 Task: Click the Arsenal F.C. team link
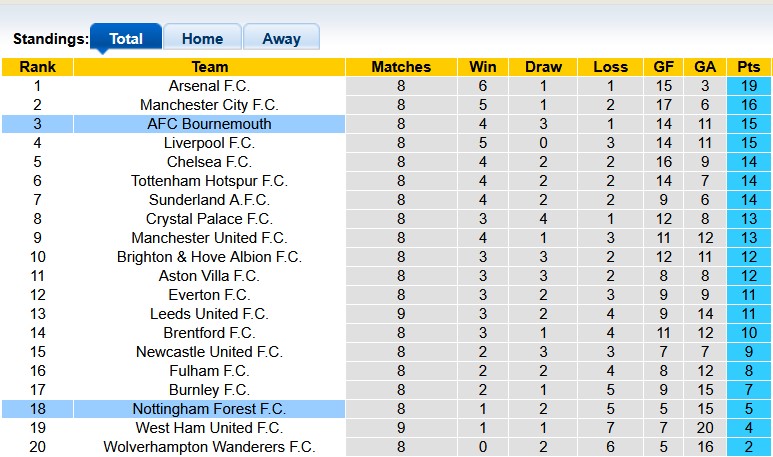click(x=209, y=86)
